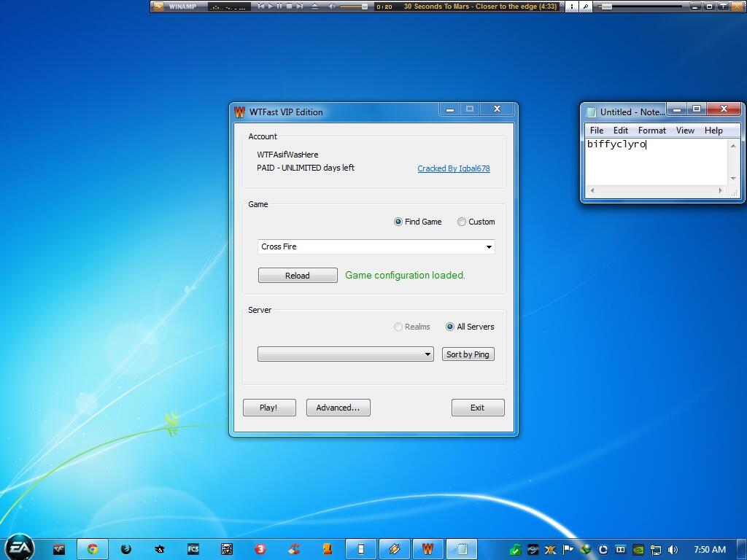Open the Cross Fire game dropdown

(x=376, y=246)
